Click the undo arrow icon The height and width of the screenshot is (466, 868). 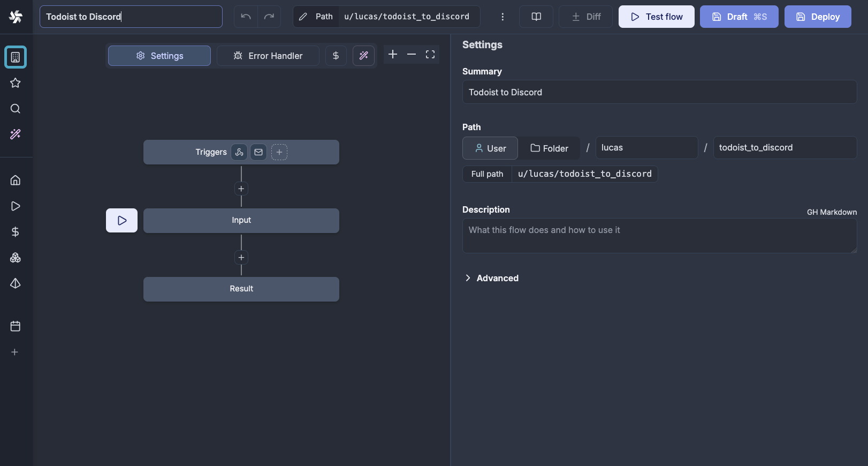click(x=246, y=17)
